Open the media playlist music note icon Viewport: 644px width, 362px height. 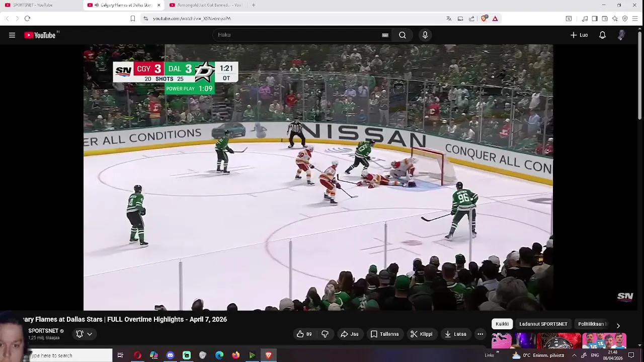(x=585, y=19)
